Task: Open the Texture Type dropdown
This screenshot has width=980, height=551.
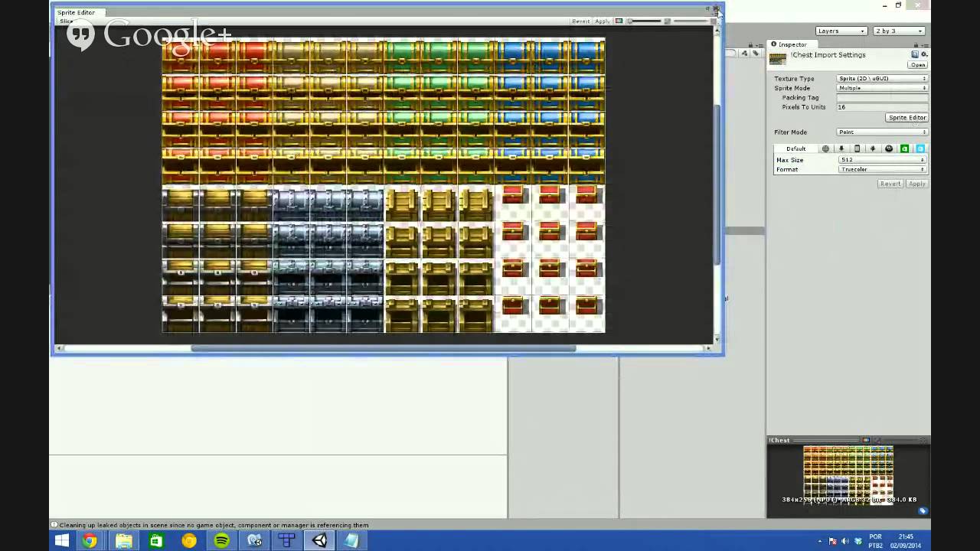Action: [x=882, y=79]
